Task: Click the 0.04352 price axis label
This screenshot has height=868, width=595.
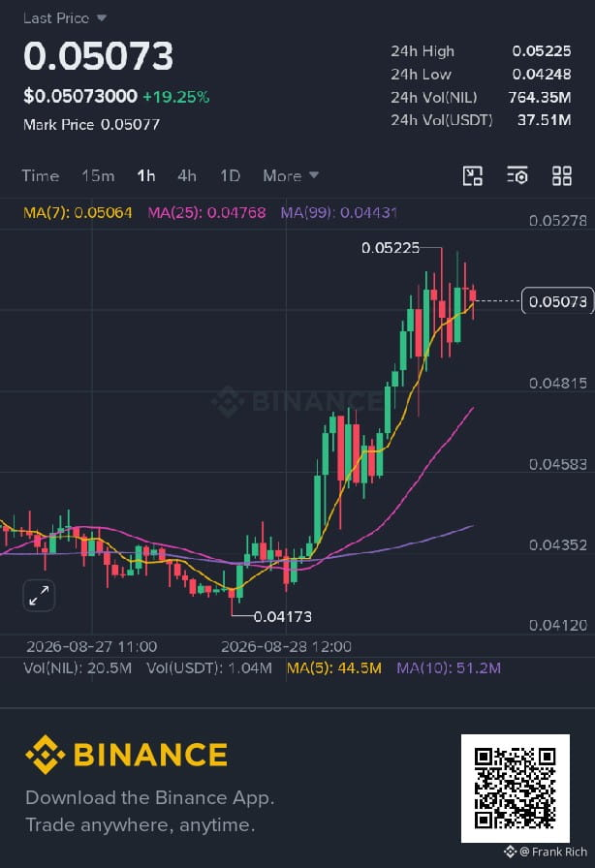Action: tap(558, 544)
